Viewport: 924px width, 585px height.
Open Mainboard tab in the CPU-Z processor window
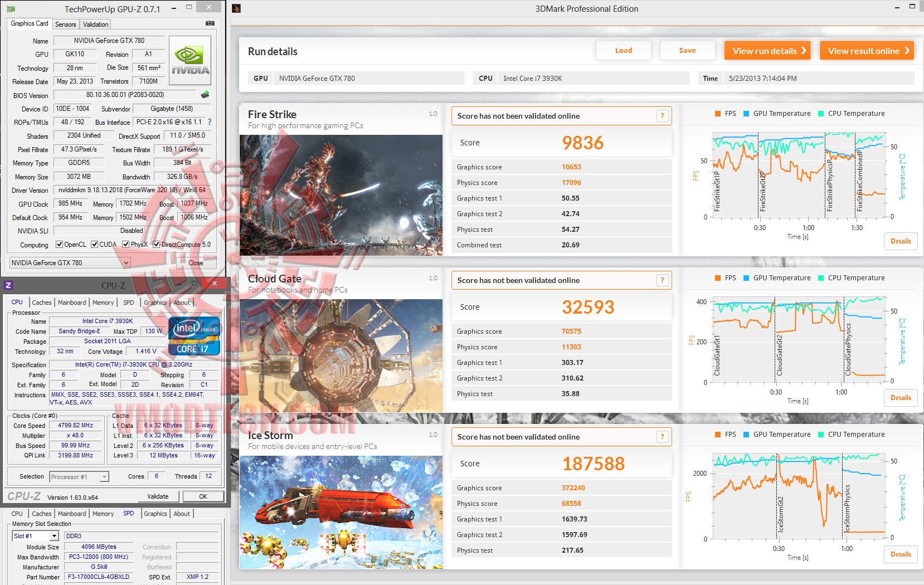tap(72, 303)
